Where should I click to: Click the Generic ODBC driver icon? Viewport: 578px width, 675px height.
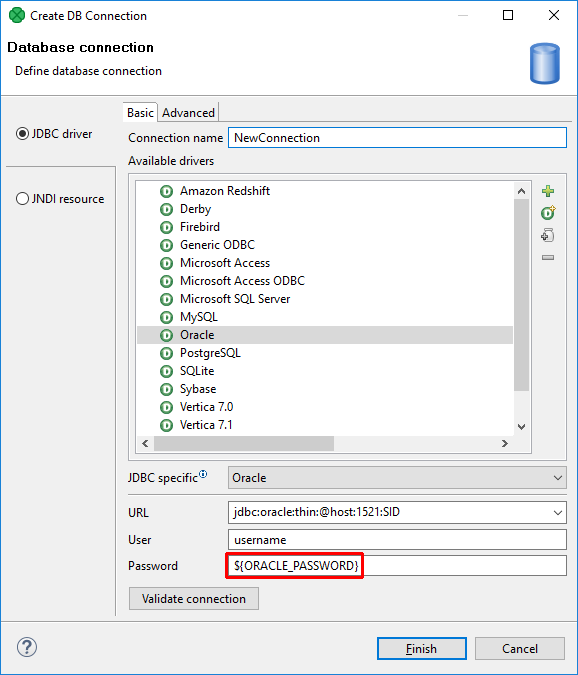point(167,245)
